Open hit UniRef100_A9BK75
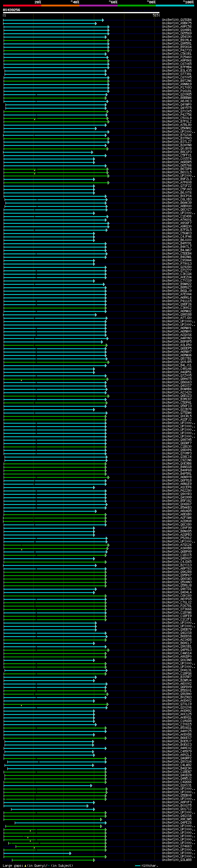The width and height of the screenshot is (197, 868). pyautogui.click(x=177, y=23)
